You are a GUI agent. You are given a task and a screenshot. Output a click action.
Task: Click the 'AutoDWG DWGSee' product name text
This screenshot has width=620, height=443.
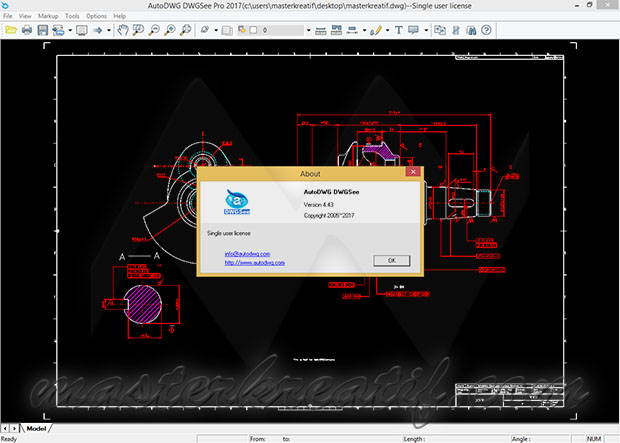click(x=331, y=192)
